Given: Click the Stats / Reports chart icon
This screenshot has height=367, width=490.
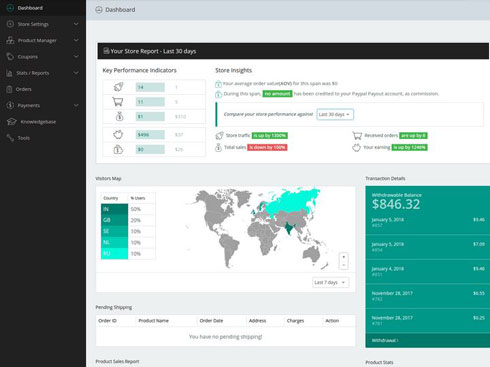Looking at the screenshot, I should pyautogui.click(x=9, y=73).
